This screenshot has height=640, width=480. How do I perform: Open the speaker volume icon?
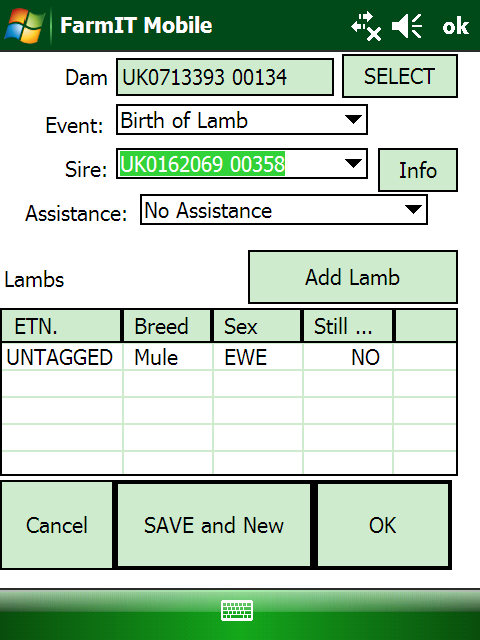(x=407, y=26)
